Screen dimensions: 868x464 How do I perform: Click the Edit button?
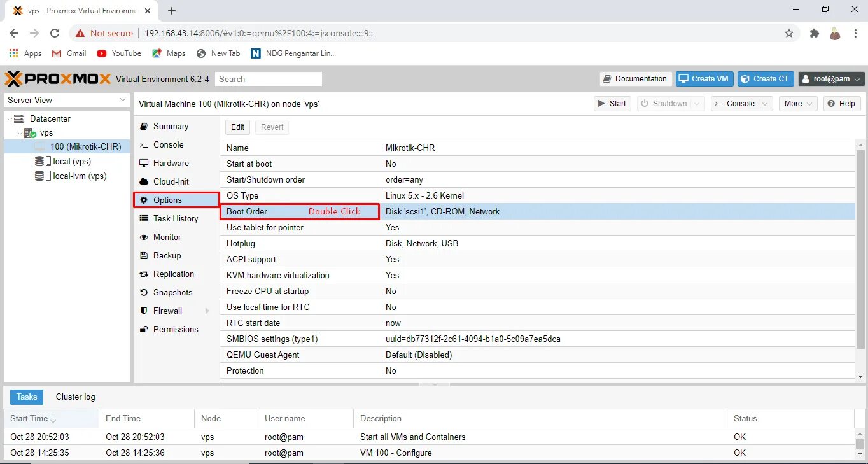point(237,127)
